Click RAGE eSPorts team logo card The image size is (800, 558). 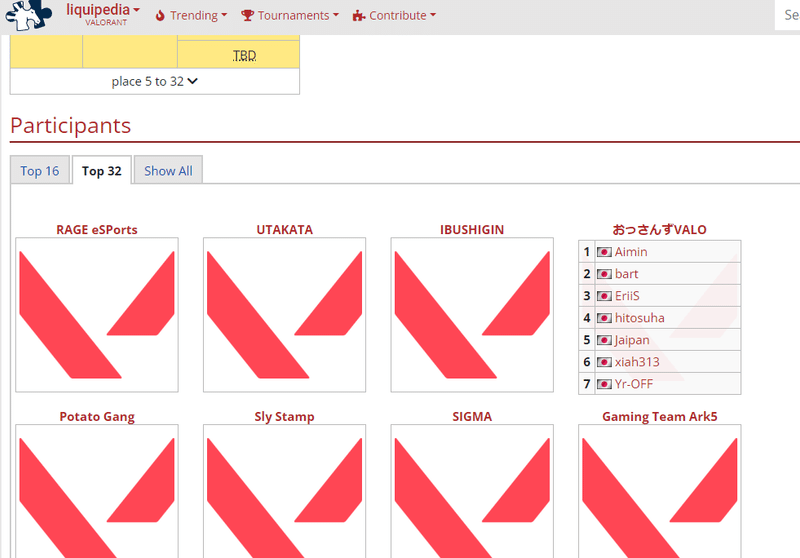[x=97, y=315]
